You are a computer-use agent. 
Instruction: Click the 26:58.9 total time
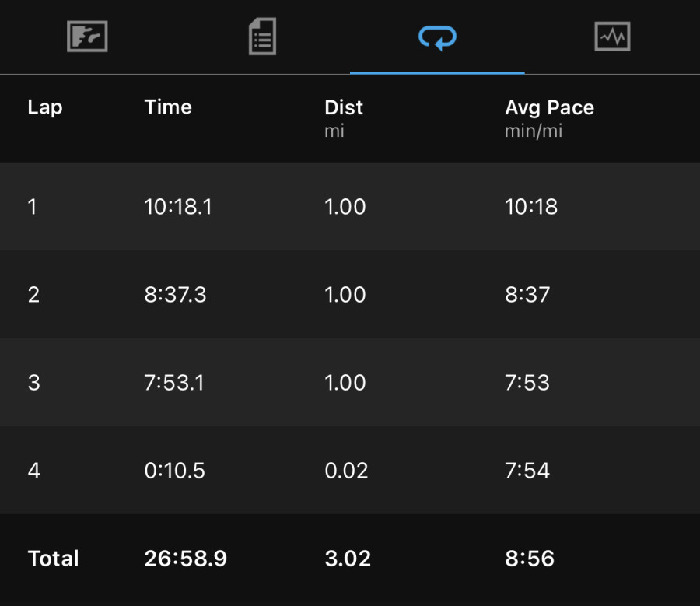tap(185, 559)
